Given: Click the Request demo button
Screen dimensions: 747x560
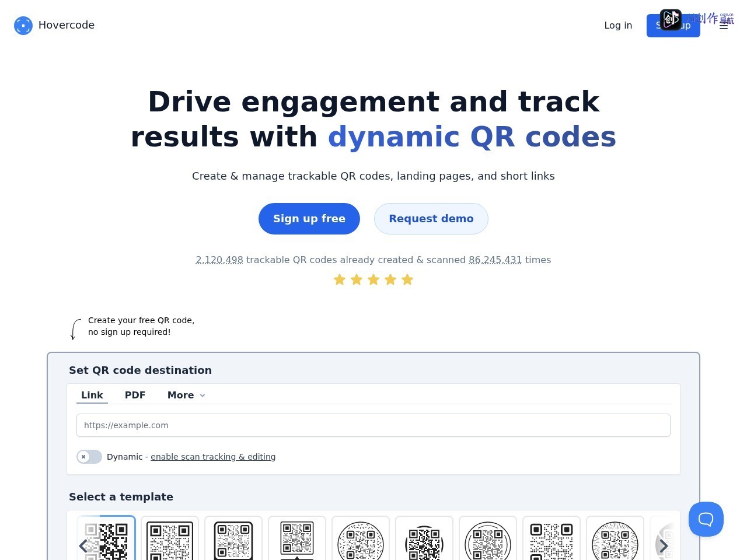Looking at the screenshot, I should [x=431, y=219].
